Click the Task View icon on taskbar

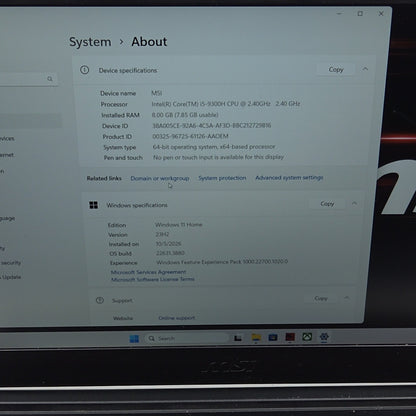(x=238, y=338)
